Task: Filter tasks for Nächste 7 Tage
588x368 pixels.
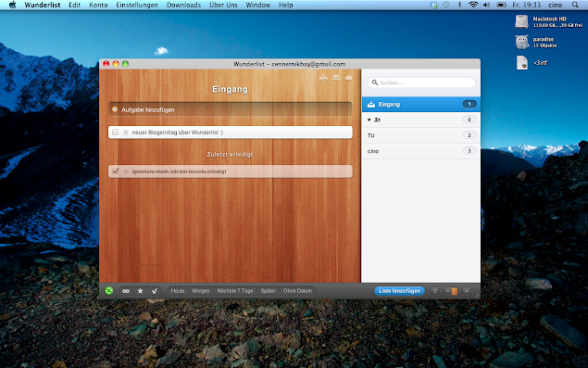Action: pos(235,291)
